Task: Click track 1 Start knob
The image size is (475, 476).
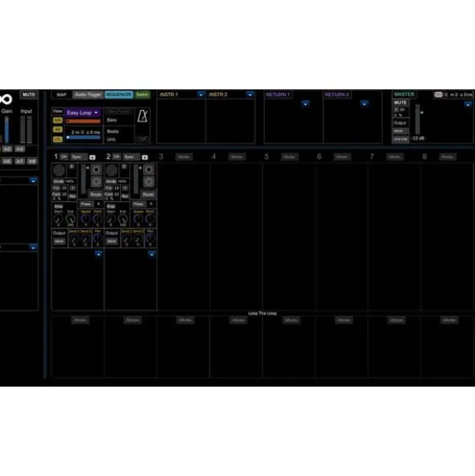Action: [x=58, y=219]
